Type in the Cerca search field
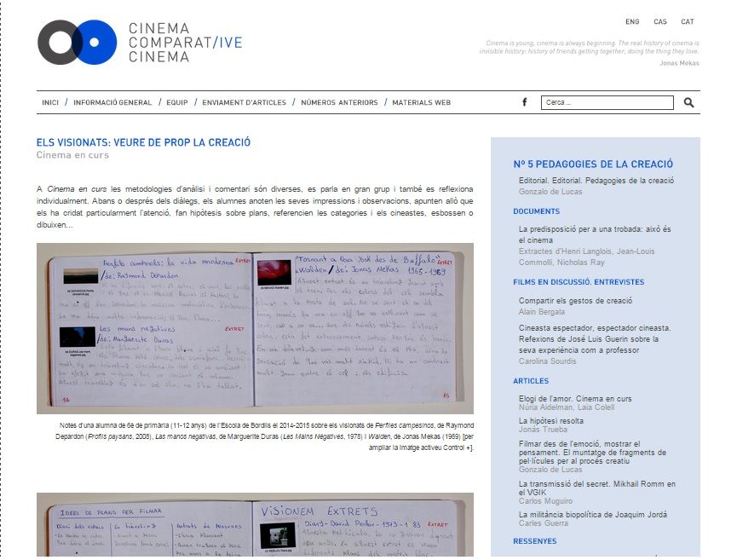Viewport: 737px width, 560px height. click(607, 102)
